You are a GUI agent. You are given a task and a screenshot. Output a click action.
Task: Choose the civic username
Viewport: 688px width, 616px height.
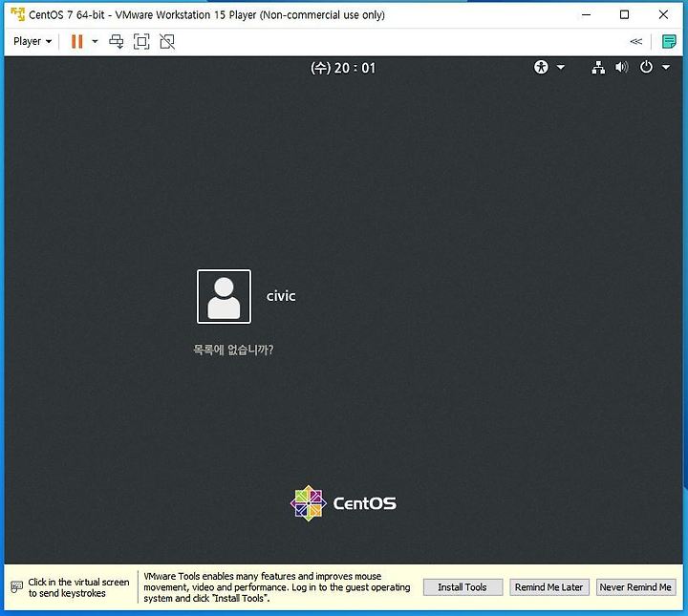tap(281, 296)
